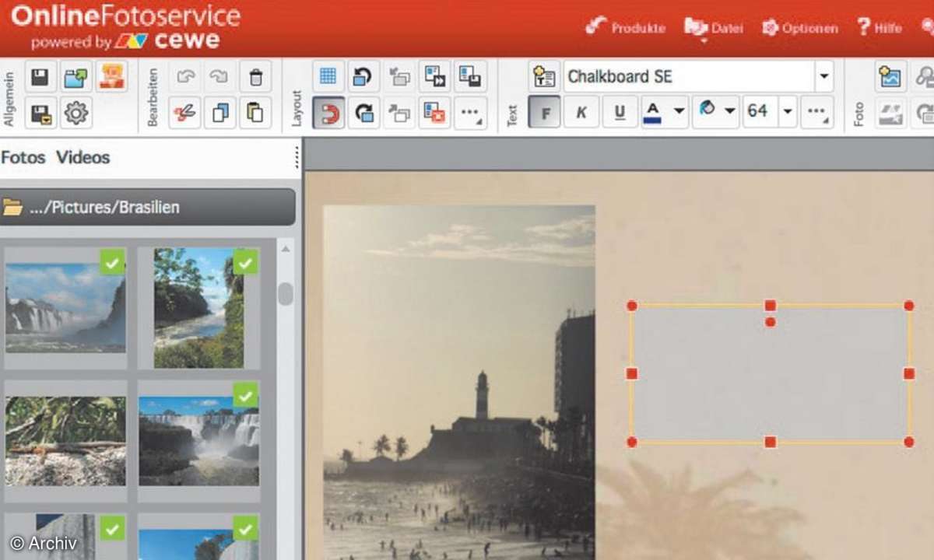934x560 pixels.
Task: Open text color dropdown arrow
Action: tap(679, 112)
